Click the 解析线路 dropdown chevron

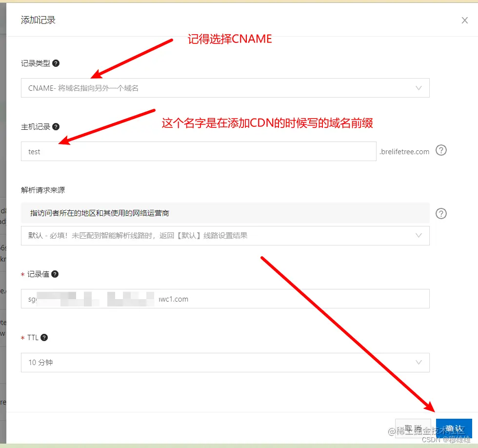pyautogui.click(x=418, y=235)
